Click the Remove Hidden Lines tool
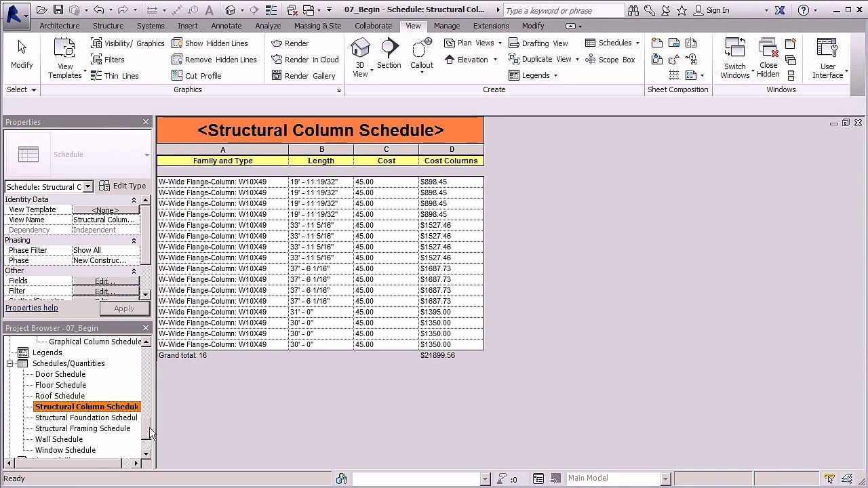Viewport: 868px width, 488px height. click(x=214, y=60)
